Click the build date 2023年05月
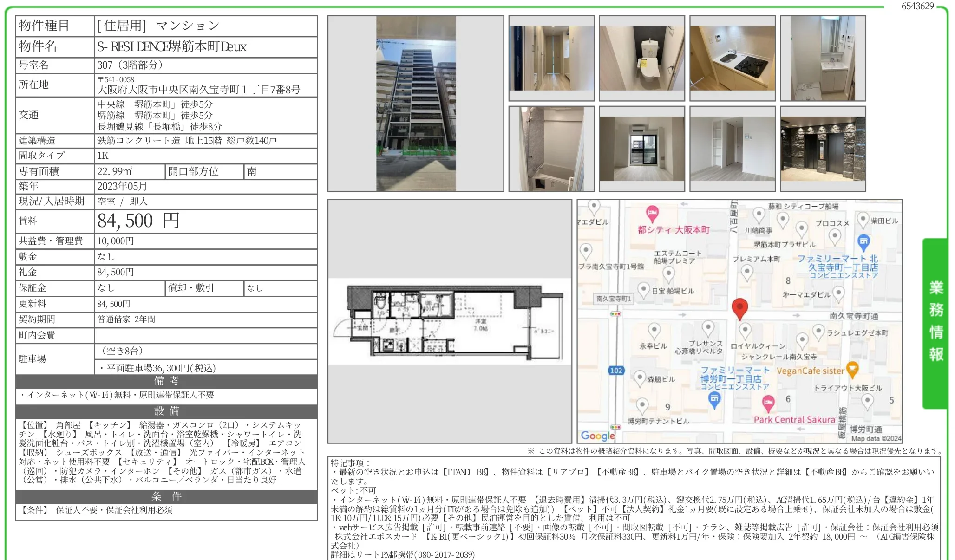The width and height of the screenshot is (955, 560). (x=122, y=186)
